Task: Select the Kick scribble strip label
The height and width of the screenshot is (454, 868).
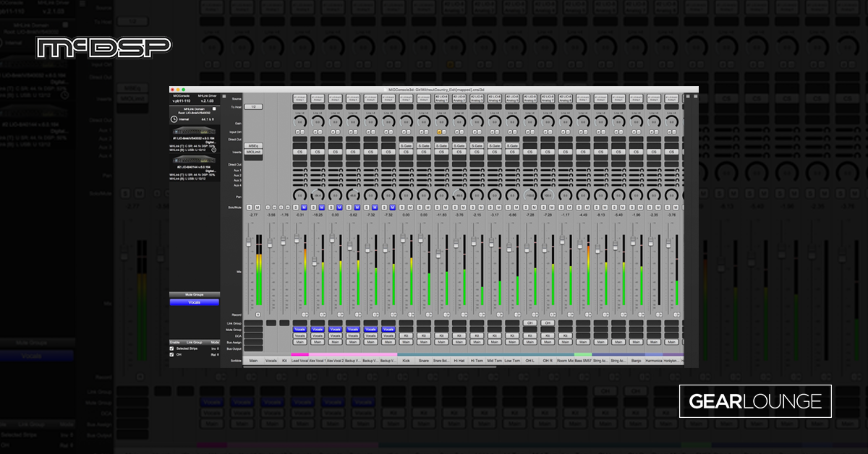Action: [x=406, y=361]
